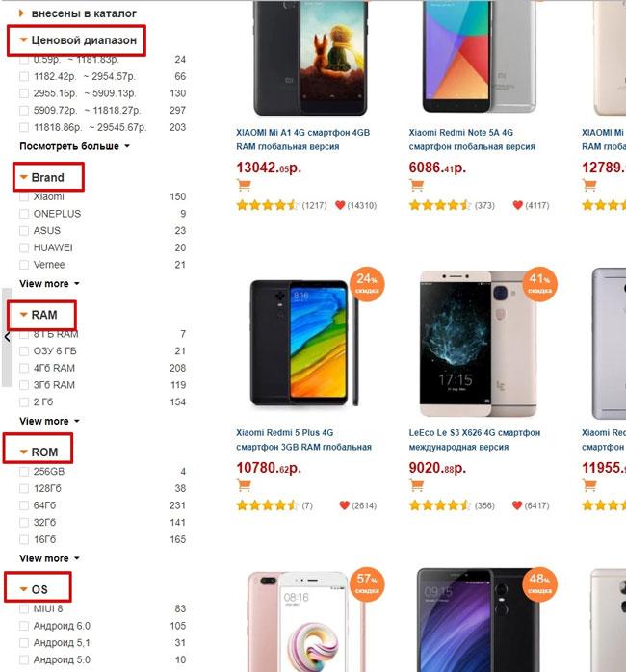Click the cart icon under LeEco Le S3 price
626x672 pixels.
pyautogui.click(x=416, y=485)
